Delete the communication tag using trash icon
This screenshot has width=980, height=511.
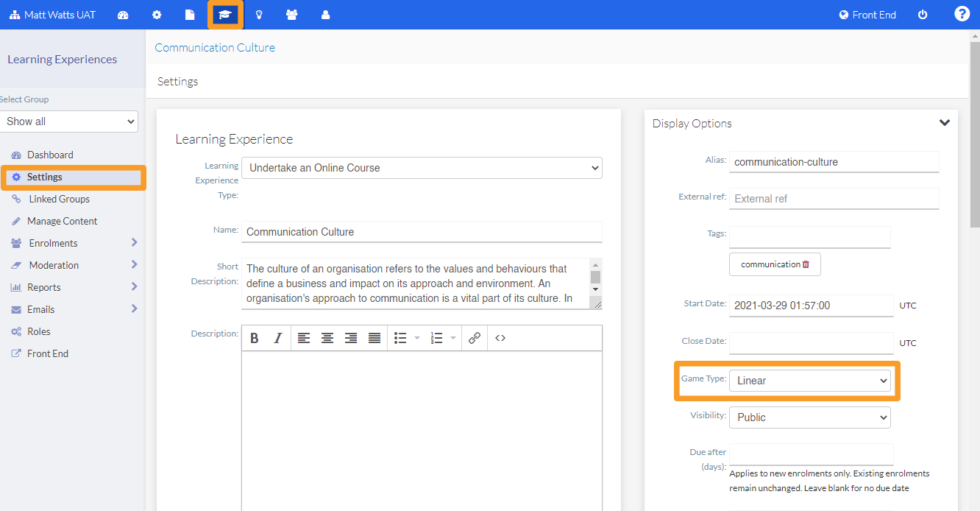tap(806, 264)
